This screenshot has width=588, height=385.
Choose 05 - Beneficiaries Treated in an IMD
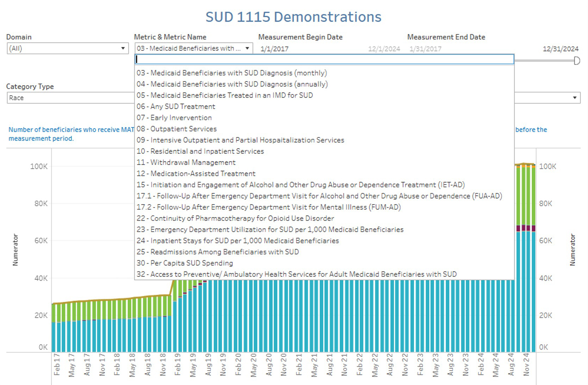pos(225,95)
